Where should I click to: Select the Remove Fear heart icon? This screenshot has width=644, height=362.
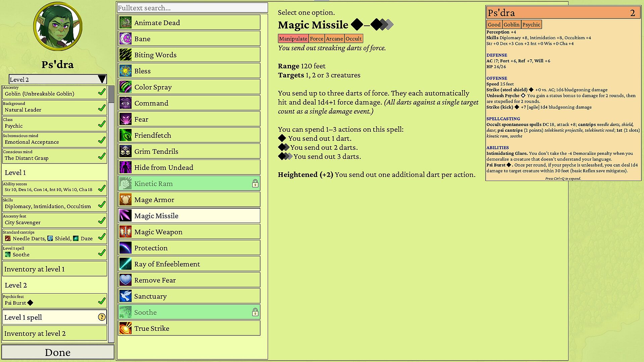[125, 280]
